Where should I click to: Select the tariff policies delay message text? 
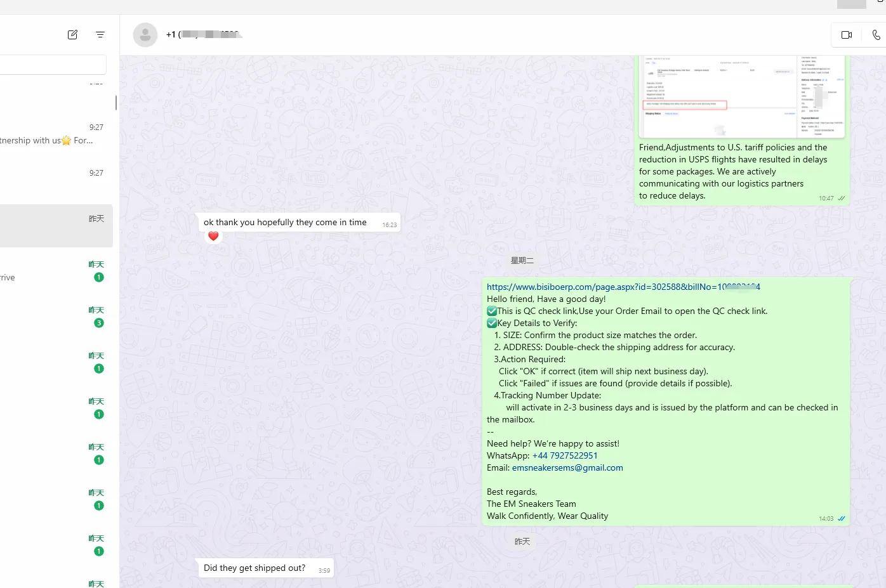[x=733, y=171]
